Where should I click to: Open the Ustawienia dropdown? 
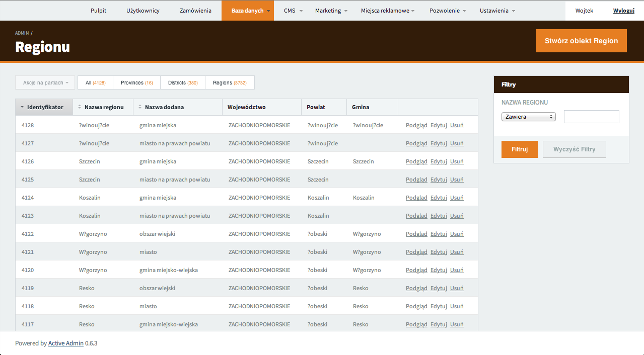click(x=497, y=11)
